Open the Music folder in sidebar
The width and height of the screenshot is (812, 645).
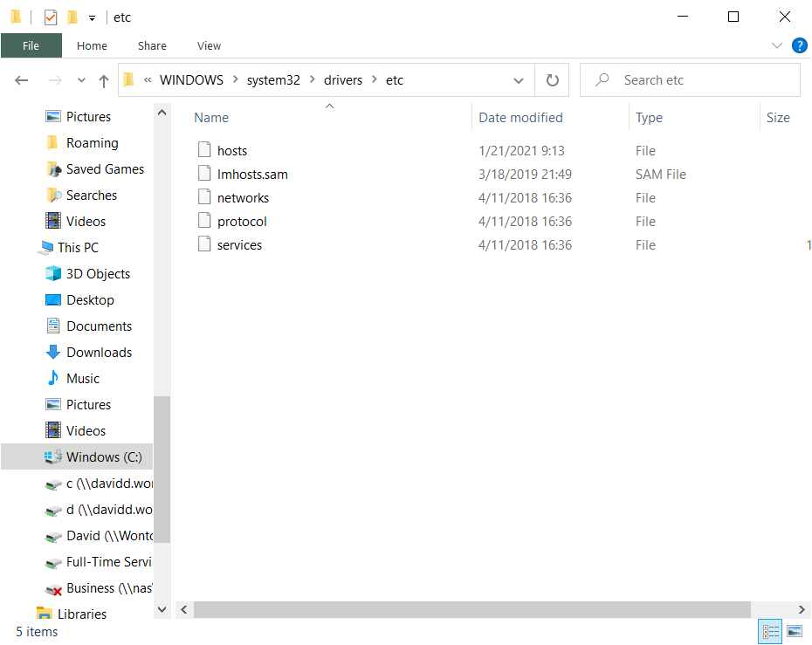[x=83, y=379]
